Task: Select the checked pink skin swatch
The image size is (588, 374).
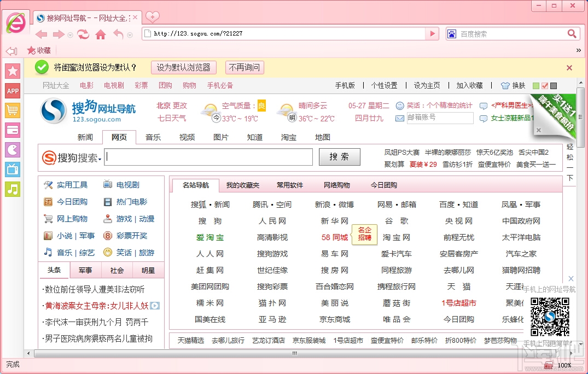Action: pos(545,86)
